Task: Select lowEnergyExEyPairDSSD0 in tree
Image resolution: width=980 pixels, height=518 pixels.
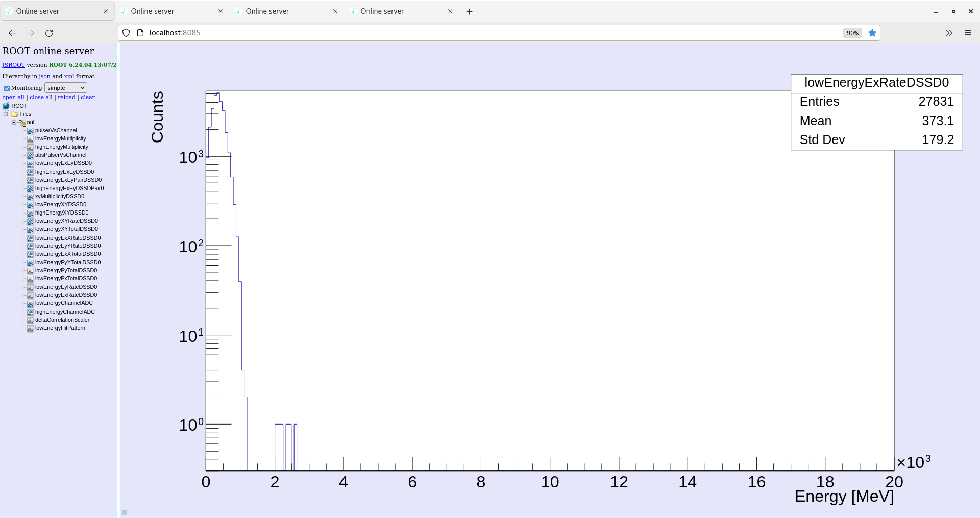Action: click(x=68, y=180)
